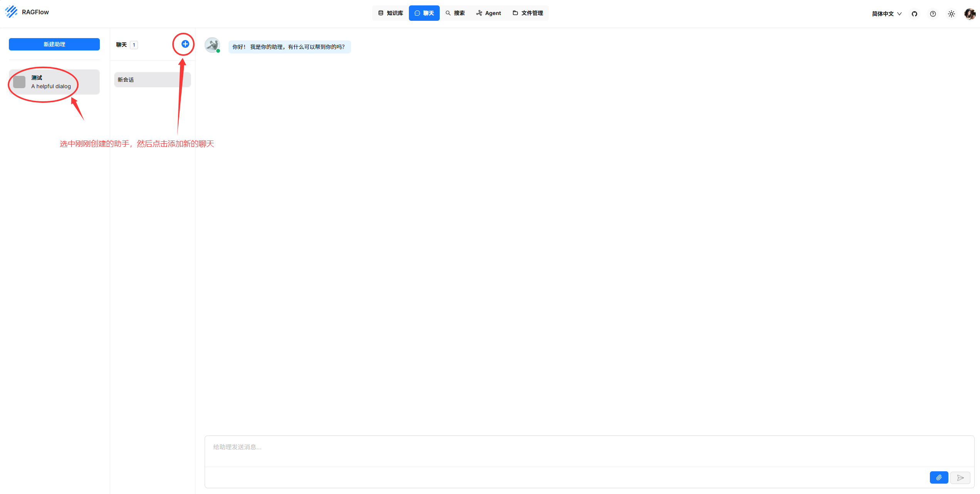Open the 文件管理 tab

(x=528, y=13)
